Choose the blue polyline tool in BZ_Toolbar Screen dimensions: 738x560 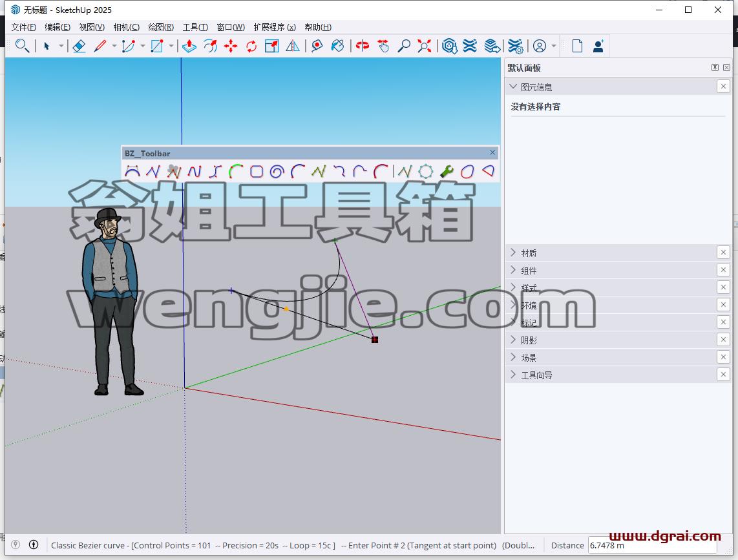(x=153, y=171)
